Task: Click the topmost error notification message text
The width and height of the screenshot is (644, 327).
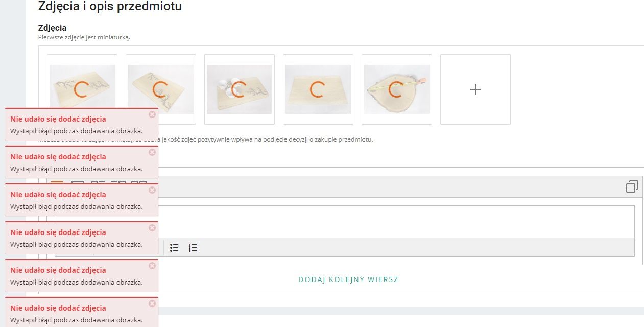Action: pyautogui.click(x=76, y=131)
